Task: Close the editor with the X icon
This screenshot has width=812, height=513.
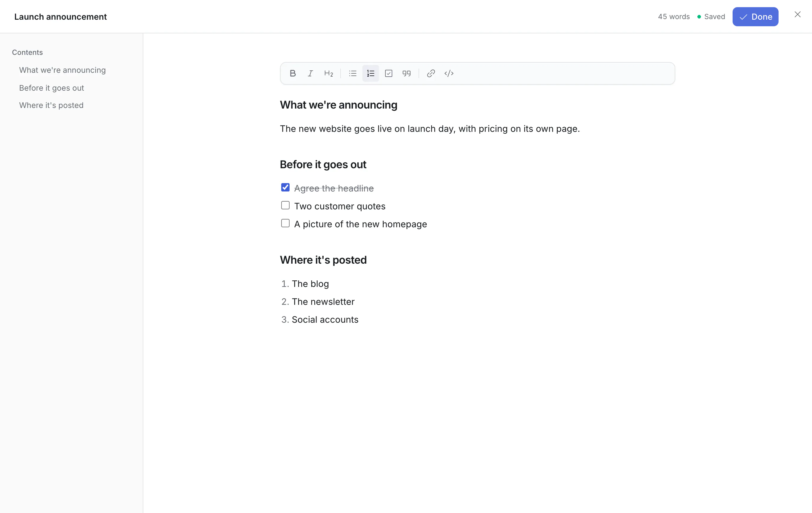Action: coord(797,15)
